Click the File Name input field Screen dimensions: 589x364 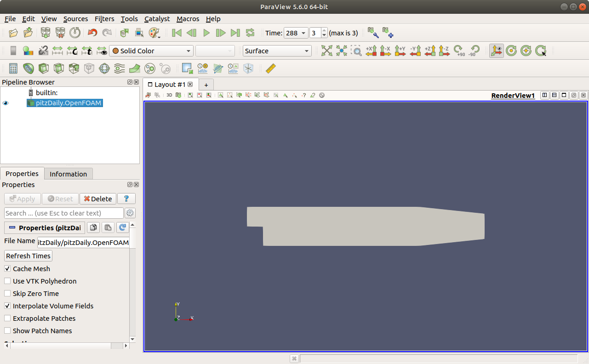83,242
